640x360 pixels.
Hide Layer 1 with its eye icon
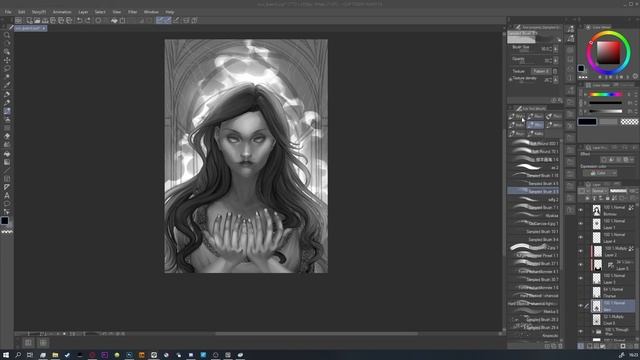581,224
